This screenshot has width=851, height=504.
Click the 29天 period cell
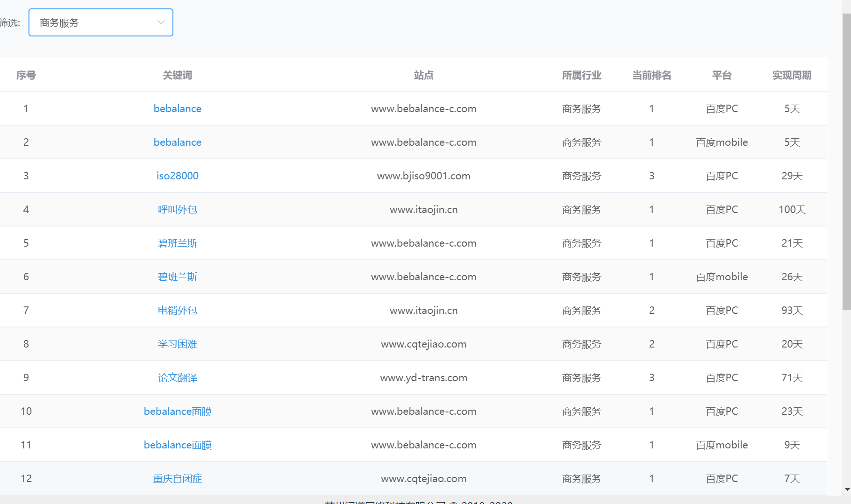coord(792,176)
